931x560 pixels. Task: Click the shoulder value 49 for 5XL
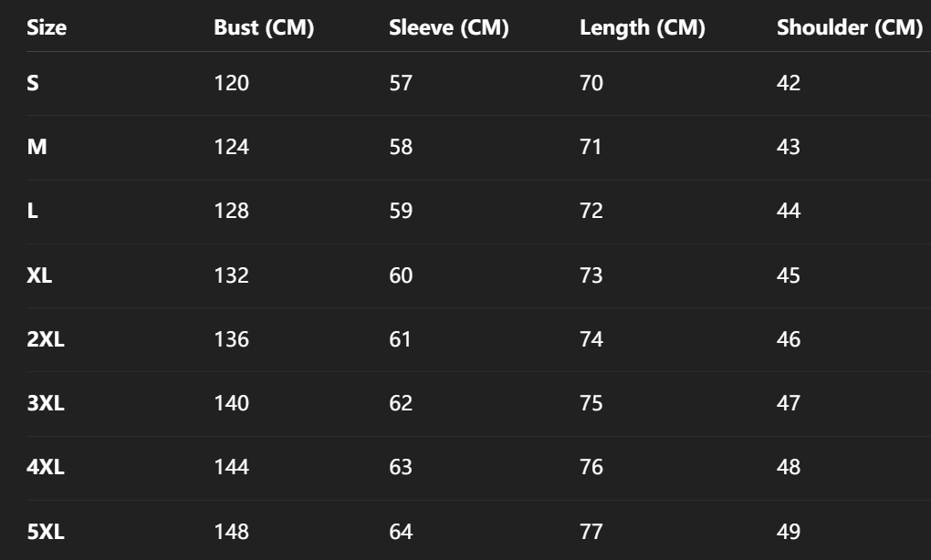coord(789,532)
